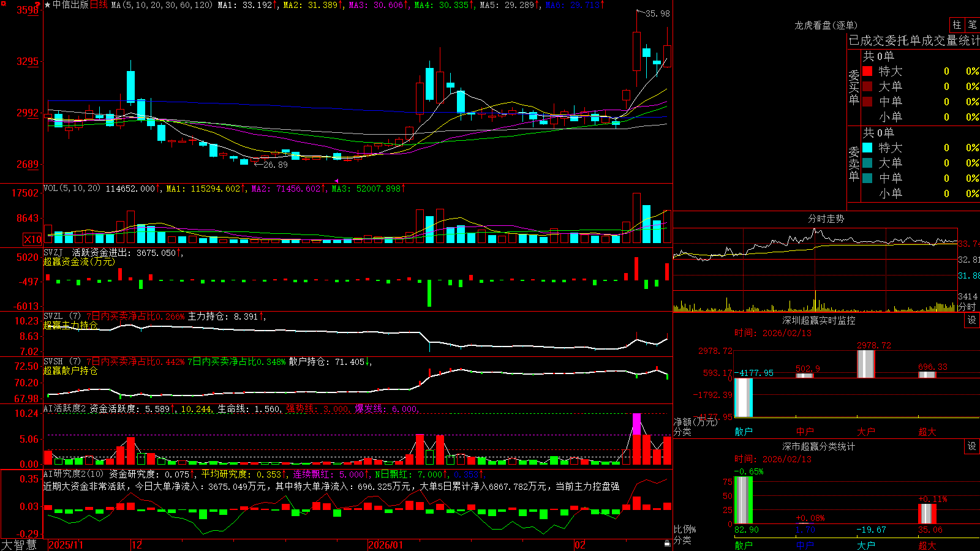Click the lock icon on the date axis

pos(667,544)
